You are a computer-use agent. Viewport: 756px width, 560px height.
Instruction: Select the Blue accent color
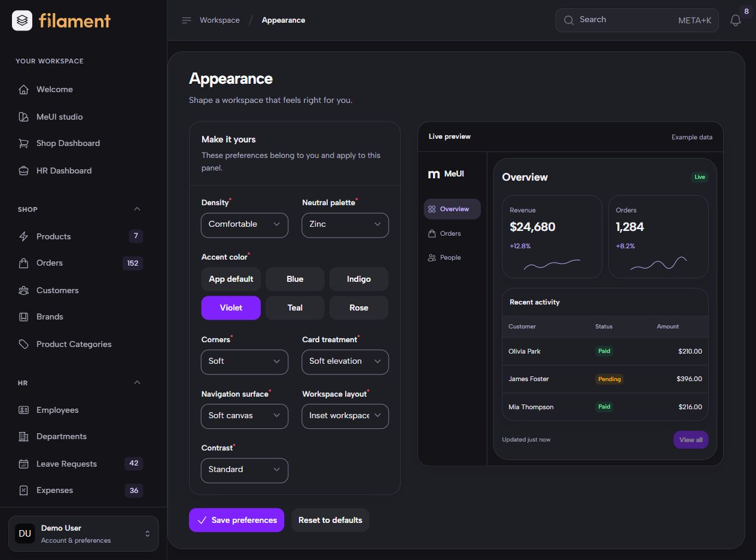(x=295, y=279)
